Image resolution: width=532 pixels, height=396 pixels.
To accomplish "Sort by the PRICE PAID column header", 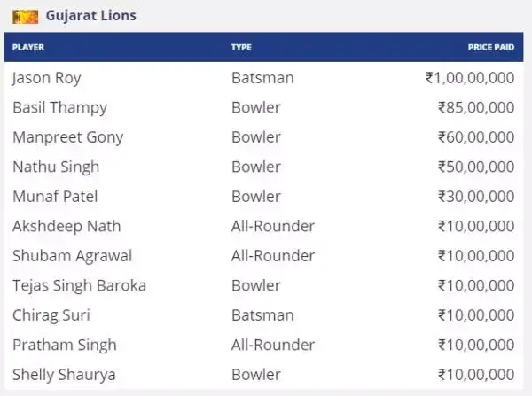I will [491, 47].
